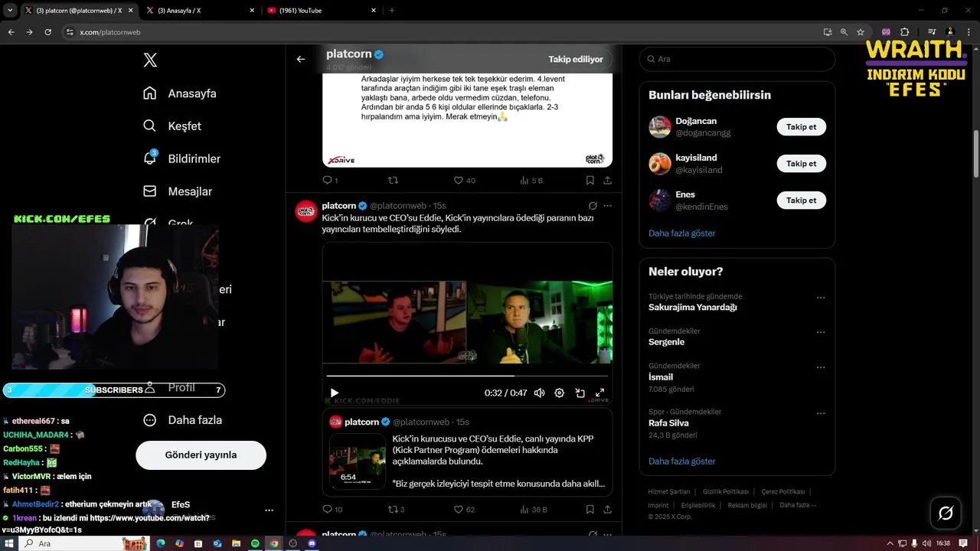
Task: Open Keşfet search page
Action: (x=172, y=126)
